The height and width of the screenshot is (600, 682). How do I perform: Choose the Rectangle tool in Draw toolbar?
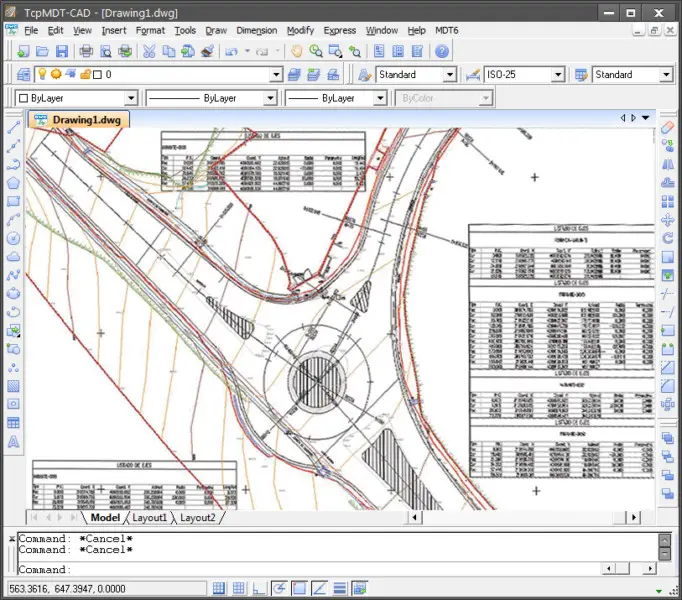pyautogui.click(x=13, y=202)
